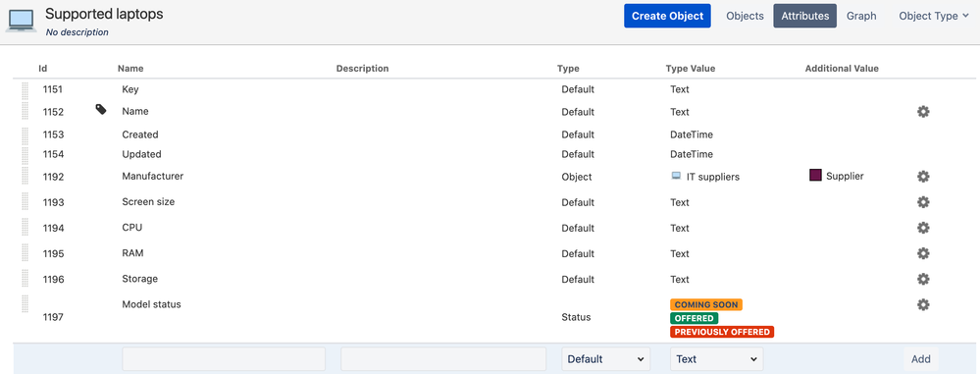Click the Created attribute name

click(140, 134)
